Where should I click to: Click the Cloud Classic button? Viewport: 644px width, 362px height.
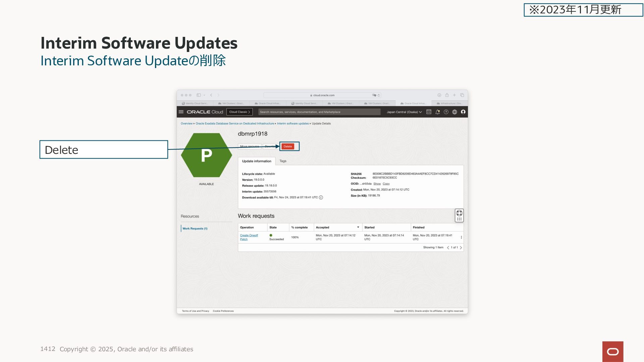point(239,112)
